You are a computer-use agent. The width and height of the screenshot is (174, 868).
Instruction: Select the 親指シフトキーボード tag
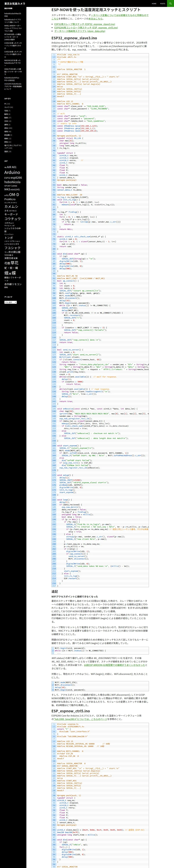tap(12, 279)
